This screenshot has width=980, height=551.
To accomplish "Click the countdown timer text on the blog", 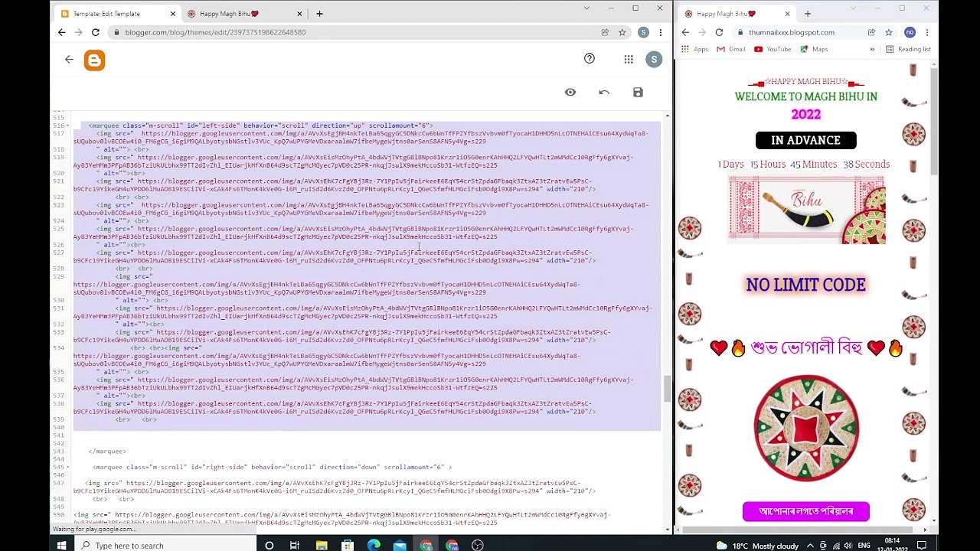I will pyautogui.click(x=804, y=164).
